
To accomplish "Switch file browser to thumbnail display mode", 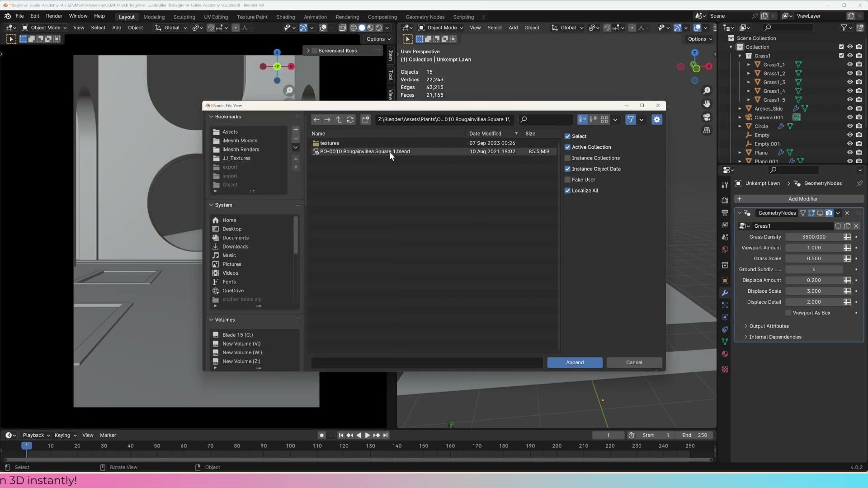I will pos(604,120).
